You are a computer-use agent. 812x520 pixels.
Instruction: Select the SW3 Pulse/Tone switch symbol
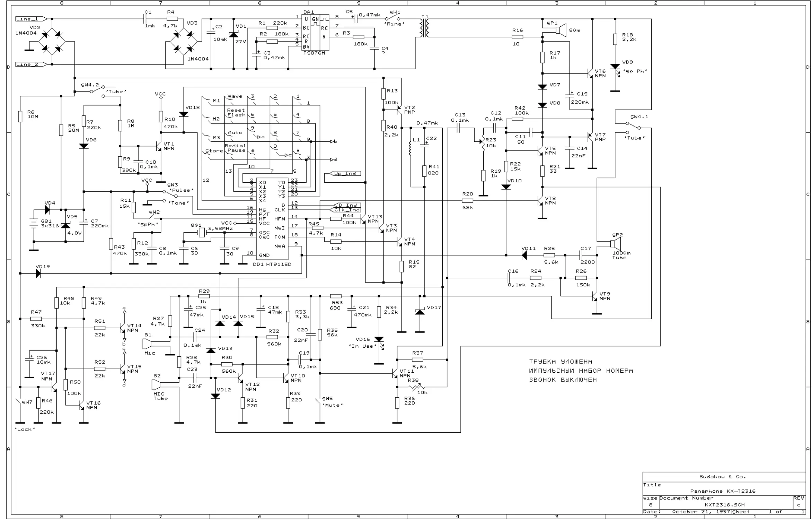click(x=170, y=196)
